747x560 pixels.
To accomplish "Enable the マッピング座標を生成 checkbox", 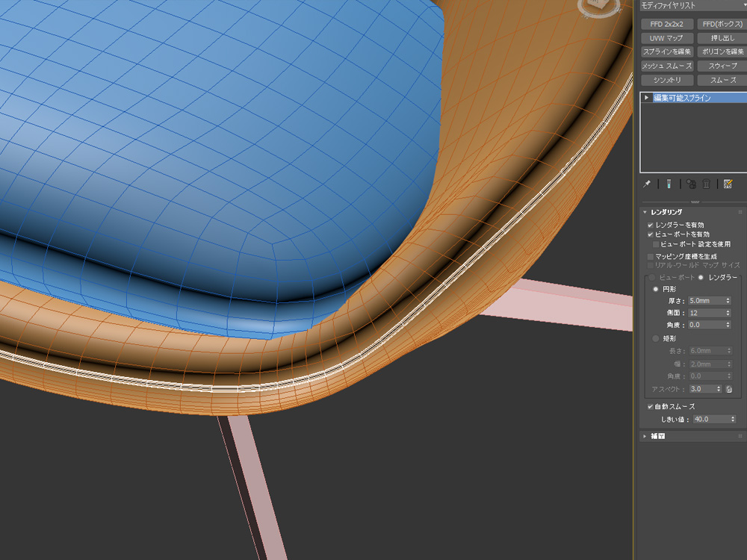I will point(651,256).
